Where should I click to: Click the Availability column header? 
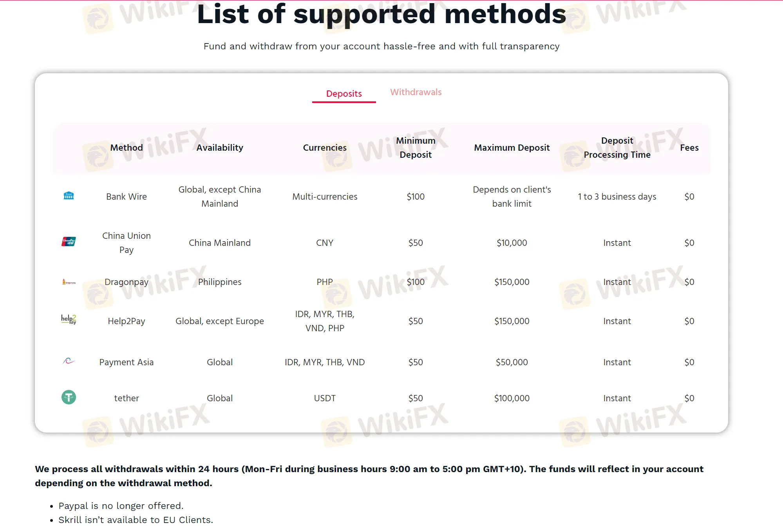220,148
